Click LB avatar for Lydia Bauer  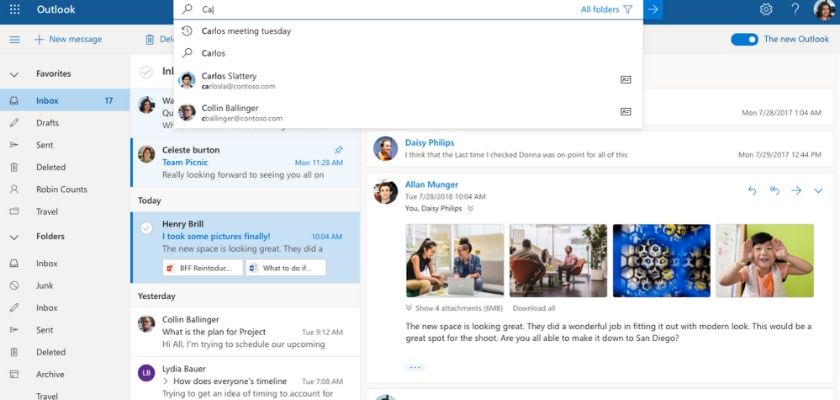click(x=146, y=372)
